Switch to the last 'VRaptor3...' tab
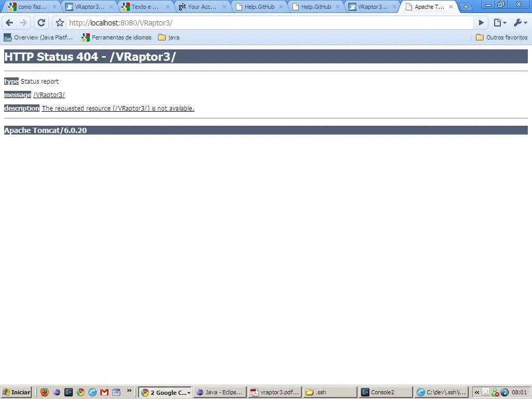Screen dimensions: 532x399 [x=371, y=6]
